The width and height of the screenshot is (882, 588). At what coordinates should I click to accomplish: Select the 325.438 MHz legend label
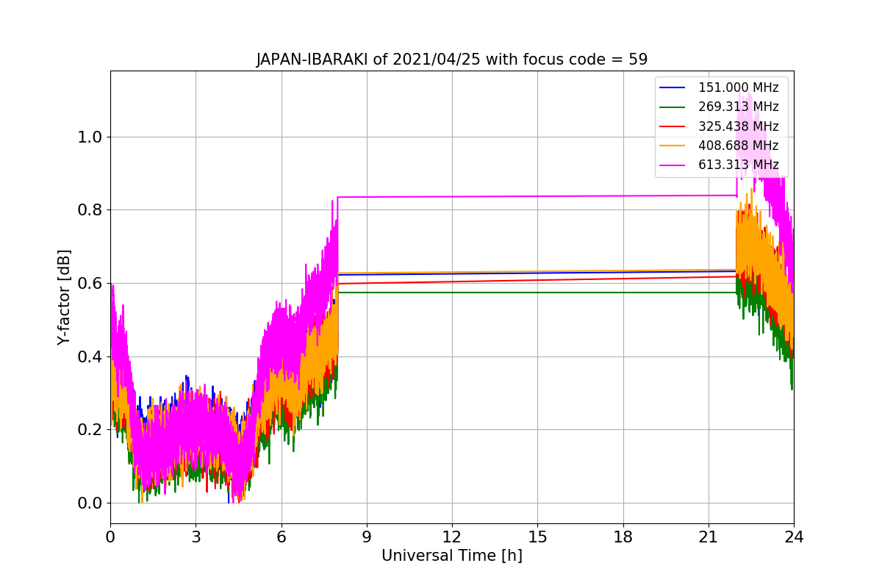[x=738, y=126]
